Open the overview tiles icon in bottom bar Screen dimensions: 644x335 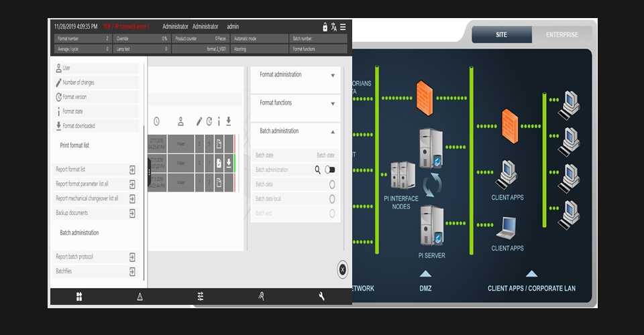pyautogui.click(x=79, y=296)
